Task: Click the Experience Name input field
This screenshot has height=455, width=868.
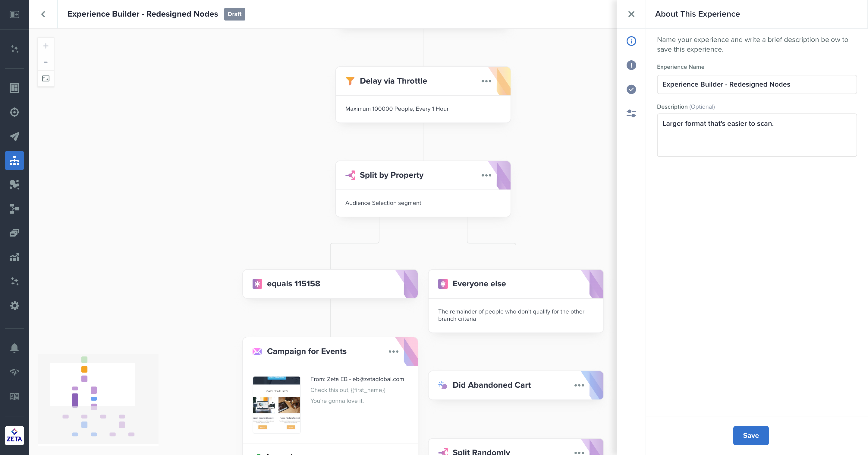Action: click(x=756, y=84)
